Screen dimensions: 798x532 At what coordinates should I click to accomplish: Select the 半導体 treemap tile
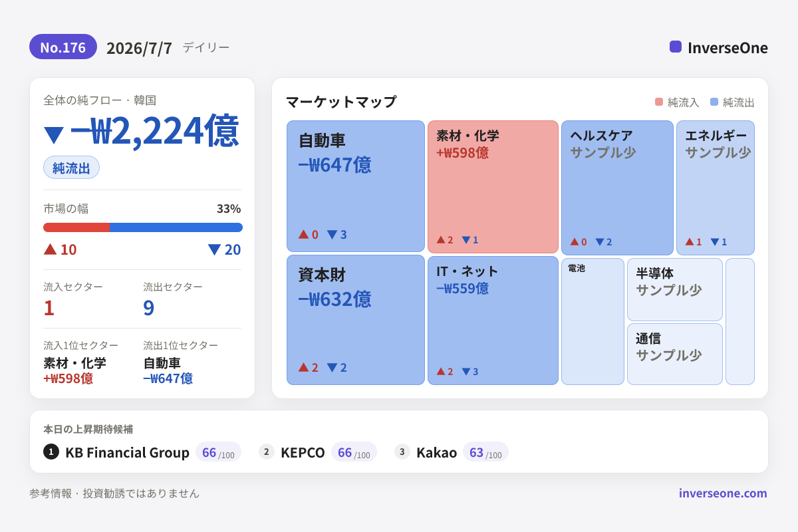[x=675, y=289]
